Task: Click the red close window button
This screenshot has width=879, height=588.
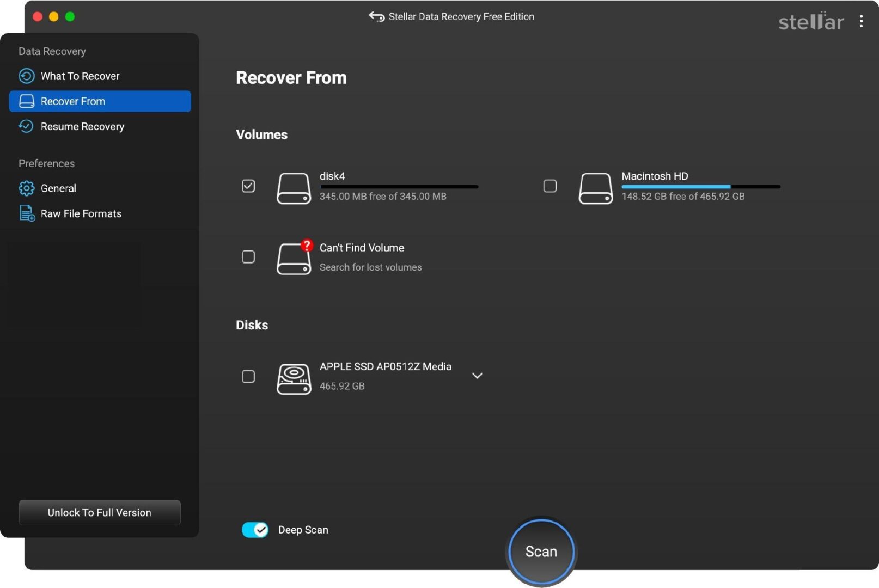Action: [x=38, y=16]
